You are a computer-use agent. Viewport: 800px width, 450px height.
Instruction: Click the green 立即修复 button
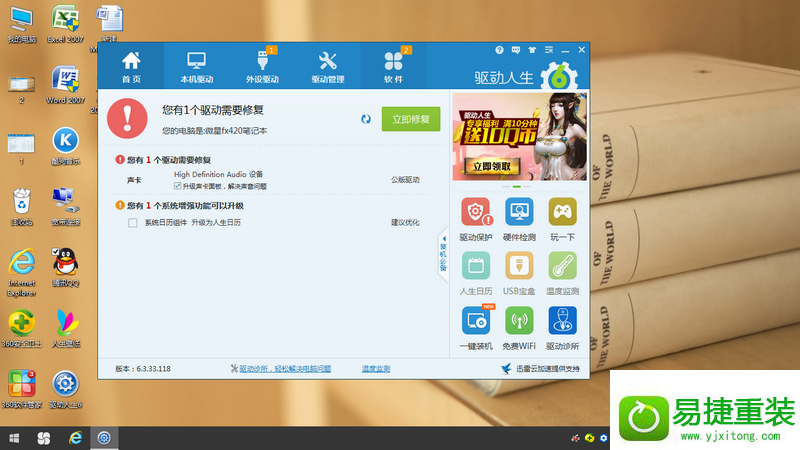coord(411,119)
